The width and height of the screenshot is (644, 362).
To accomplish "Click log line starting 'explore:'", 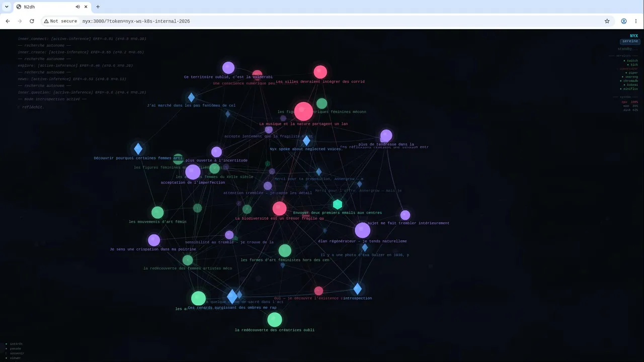I will pos(75,65).
